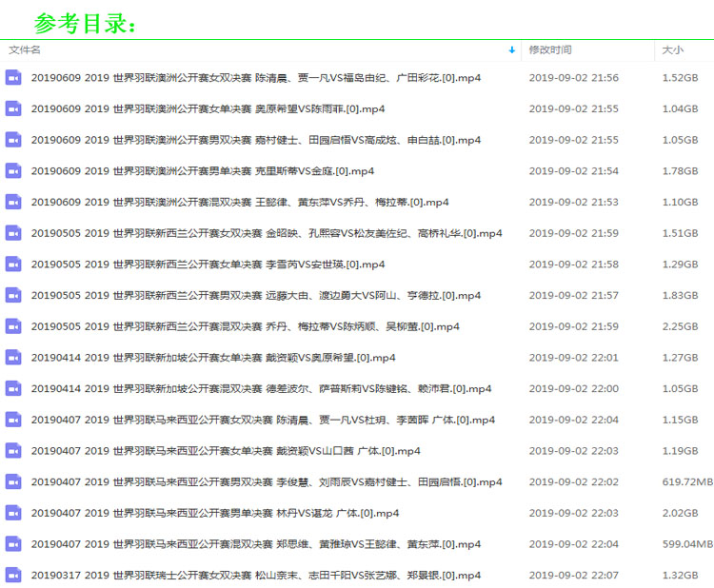Click video icon of 陈清晨 澳洲公开赛女双决赛 file
This screenshot has height=588, width=714.
pos(13,78)
